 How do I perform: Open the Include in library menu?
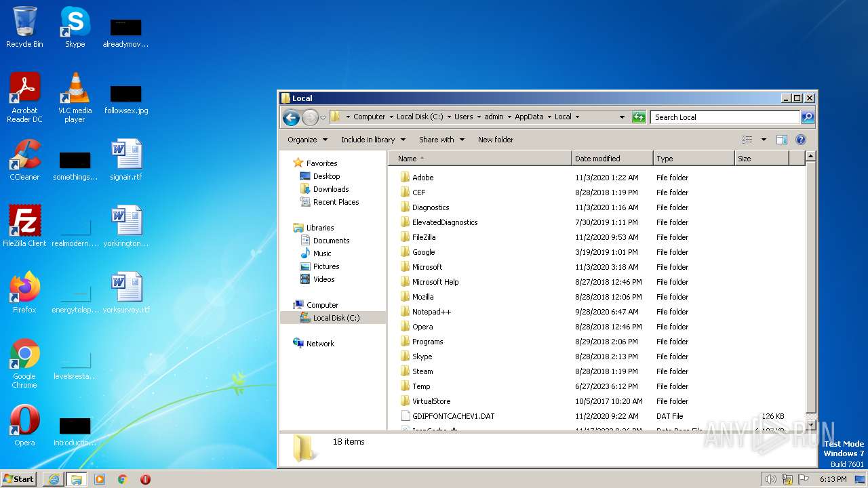pyautogui.click(x=373, y=140)
